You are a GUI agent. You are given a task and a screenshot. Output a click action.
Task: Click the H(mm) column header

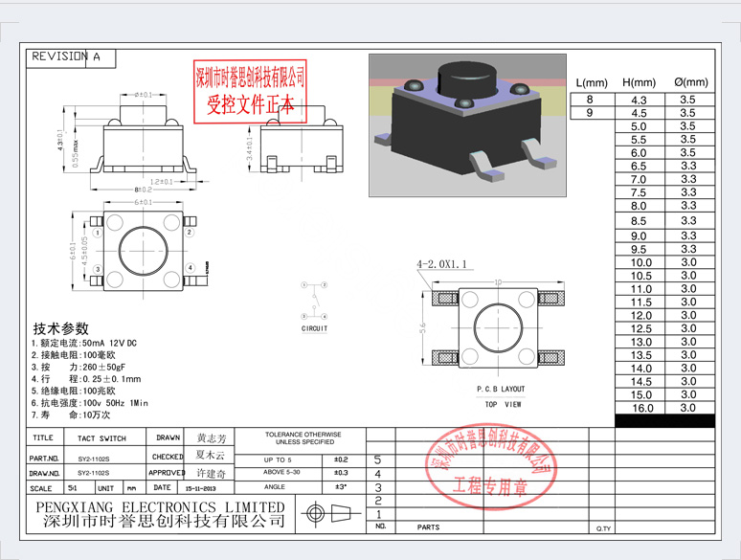point(639,82)
